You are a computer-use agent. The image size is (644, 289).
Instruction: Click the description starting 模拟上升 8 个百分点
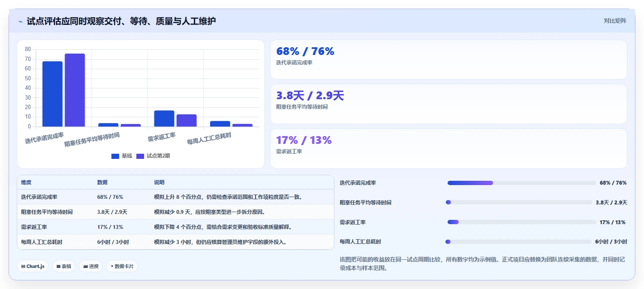[230, 197]
